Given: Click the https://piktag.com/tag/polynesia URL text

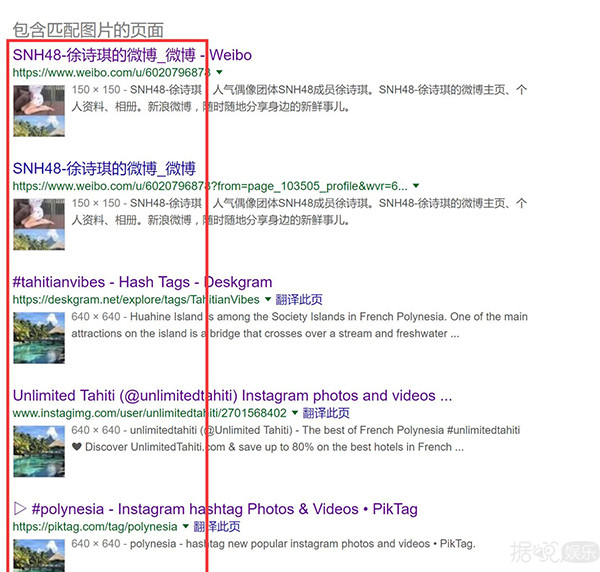Looking at the screenshot, I should [x=95, y=527].
